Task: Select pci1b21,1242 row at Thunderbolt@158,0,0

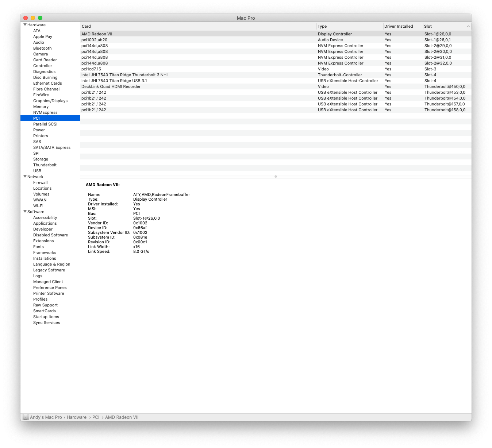Action: click(x=276, y=110)
